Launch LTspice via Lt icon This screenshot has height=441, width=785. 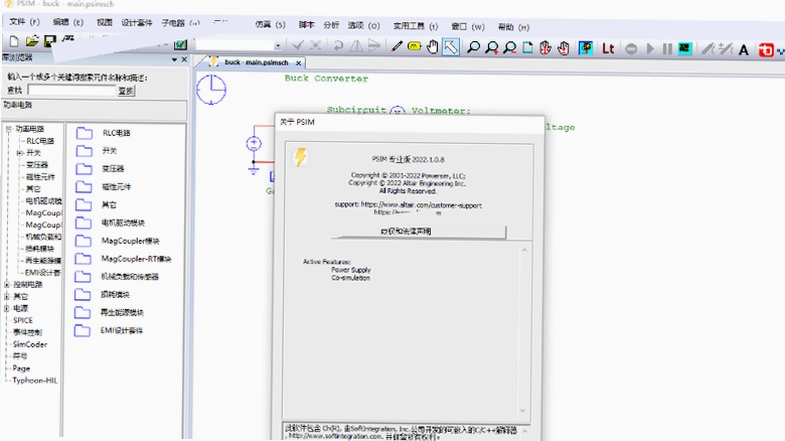coord(608,49)
